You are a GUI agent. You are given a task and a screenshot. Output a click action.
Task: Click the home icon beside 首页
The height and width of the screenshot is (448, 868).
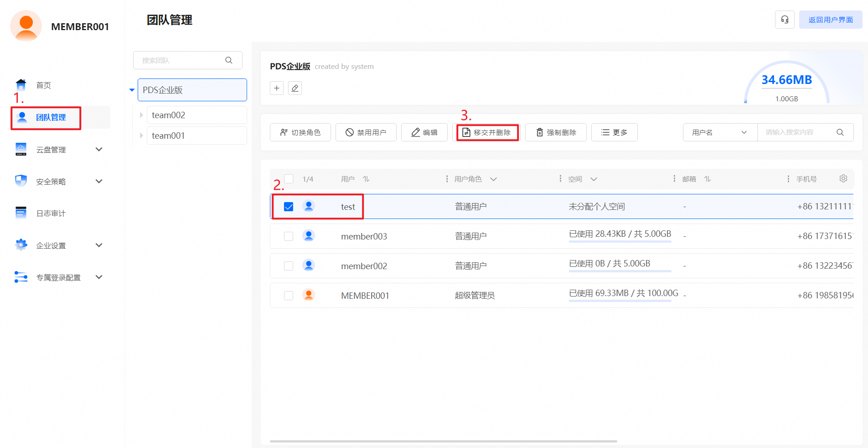click(x=21, y=85)
